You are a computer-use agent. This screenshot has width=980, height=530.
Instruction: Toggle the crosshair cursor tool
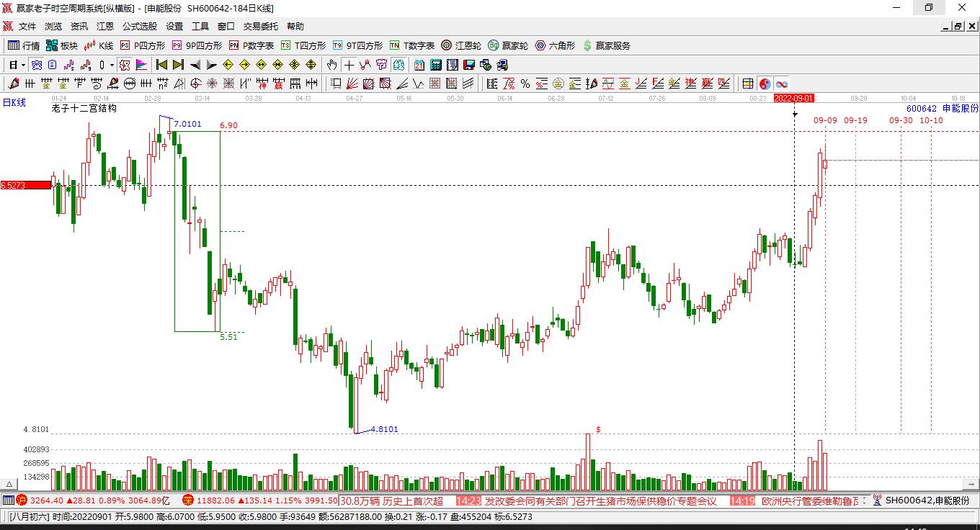(349, 65)
